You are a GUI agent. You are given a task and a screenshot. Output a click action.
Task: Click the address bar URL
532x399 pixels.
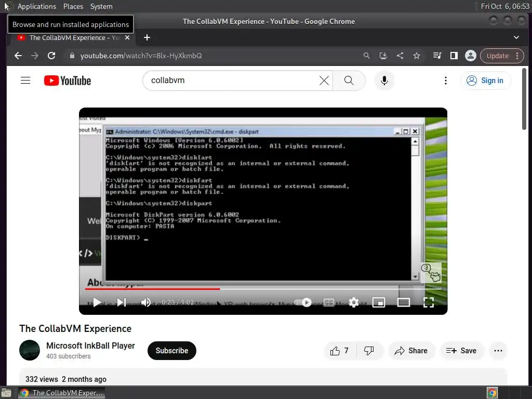[141, 56]
